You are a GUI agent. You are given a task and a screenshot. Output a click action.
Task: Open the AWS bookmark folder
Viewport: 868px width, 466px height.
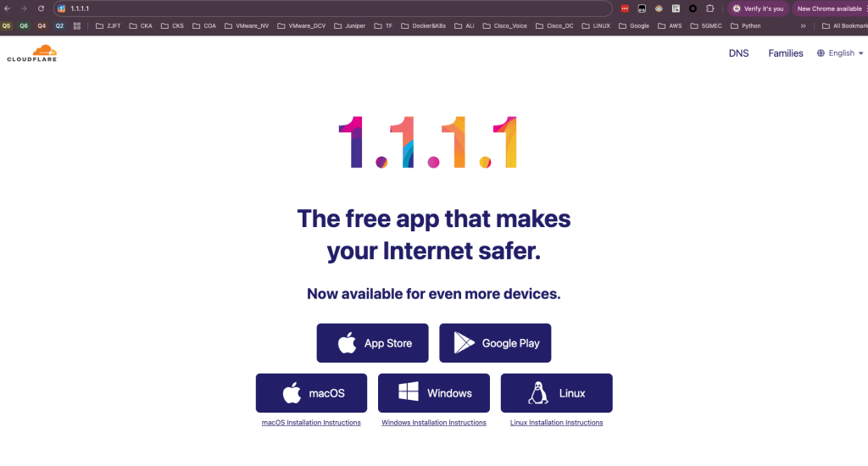[670, 26]
